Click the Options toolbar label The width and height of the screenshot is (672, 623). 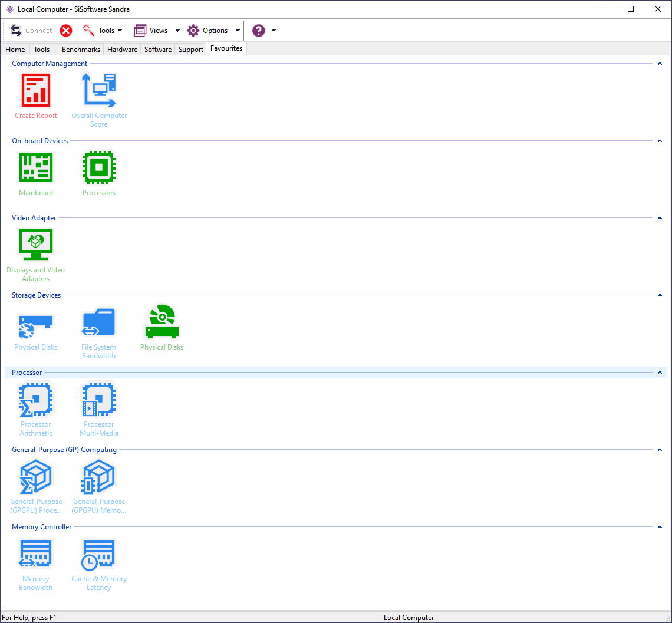[215, 31]
